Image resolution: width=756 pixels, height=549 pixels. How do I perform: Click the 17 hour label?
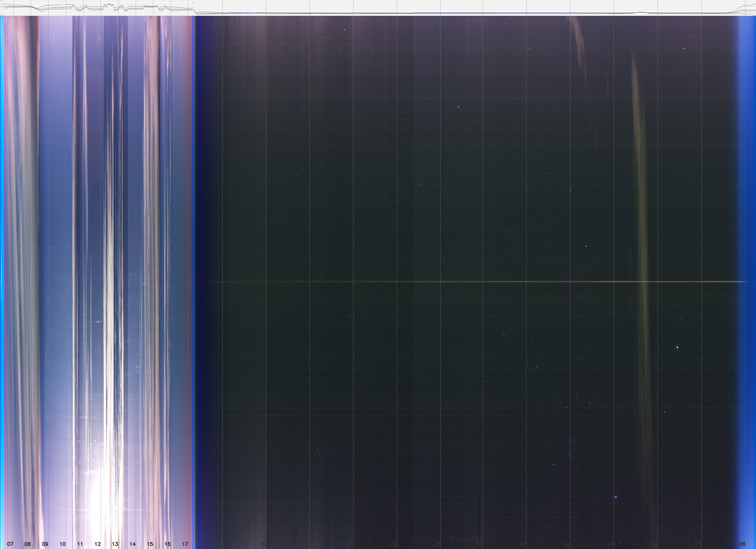point(185,544)
